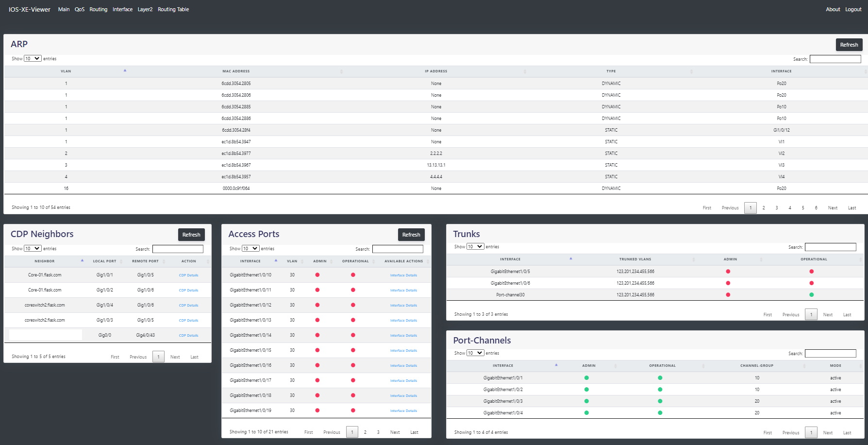
Task: Select Port-channel30 trunk interface cell
Action: tap(510, 295)
